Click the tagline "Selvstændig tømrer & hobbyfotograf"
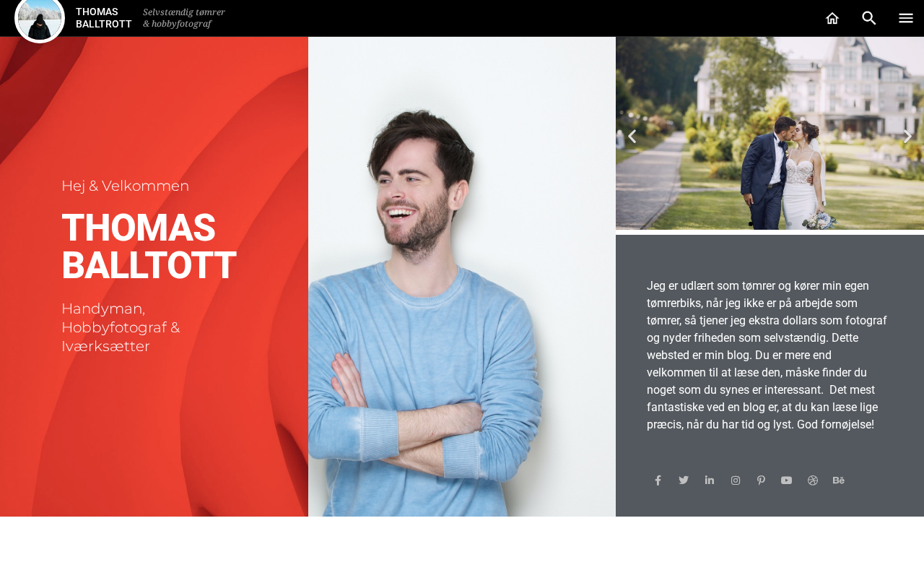This screenshot has width=924, height=578. [184, 18]
